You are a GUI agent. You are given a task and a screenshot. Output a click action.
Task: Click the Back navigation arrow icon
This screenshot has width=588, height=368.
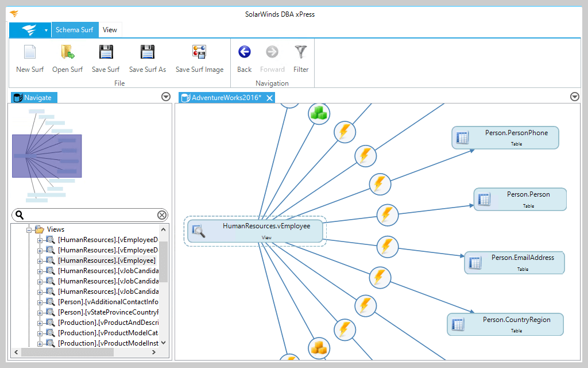point(244,52)
